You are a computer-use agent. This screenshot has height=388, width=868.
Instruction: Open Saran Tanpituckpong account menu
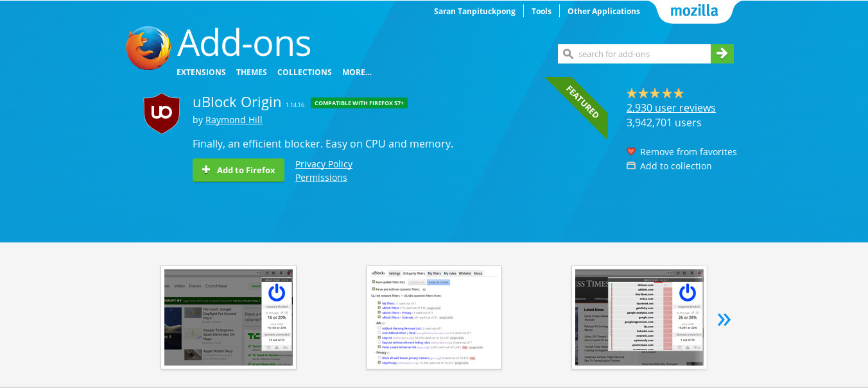474,11
